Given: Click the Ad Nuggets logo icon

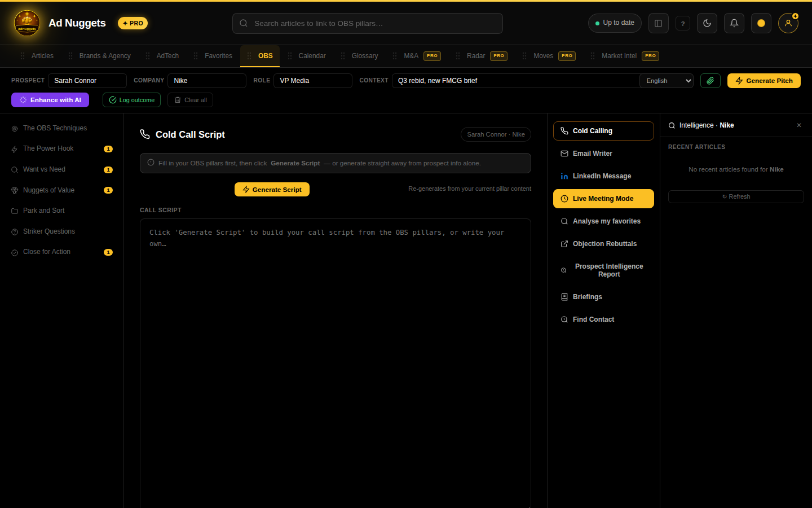Looking at the screenshot, I should tap(27, 23).
